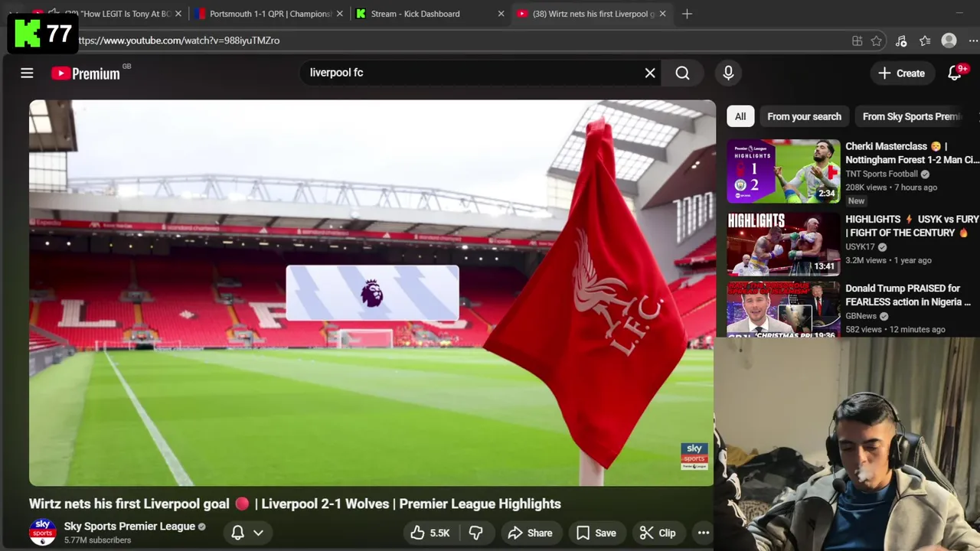Click the '582 views · 12 minutes ago' text
The width and height of the screenshot is (980, 551).
tap(895, 329)
